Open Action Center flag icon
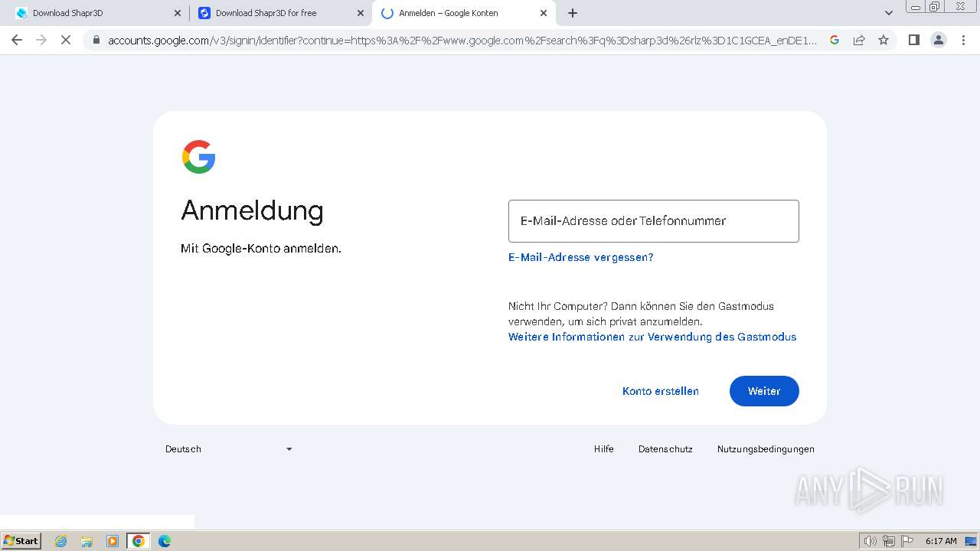This screenshot has width=980, height=551. point(907,541)
